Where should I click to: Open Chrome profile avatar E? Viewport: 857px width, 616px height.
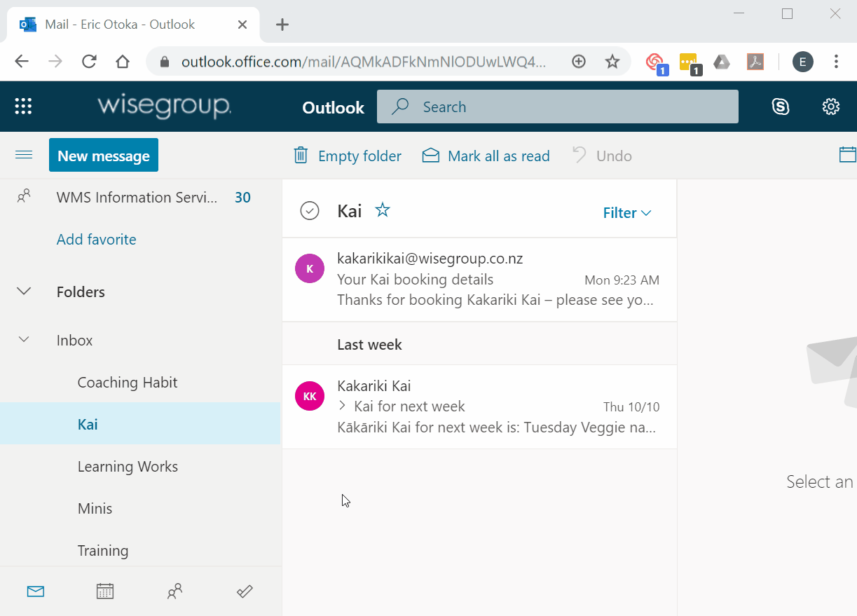pos(803,62)
